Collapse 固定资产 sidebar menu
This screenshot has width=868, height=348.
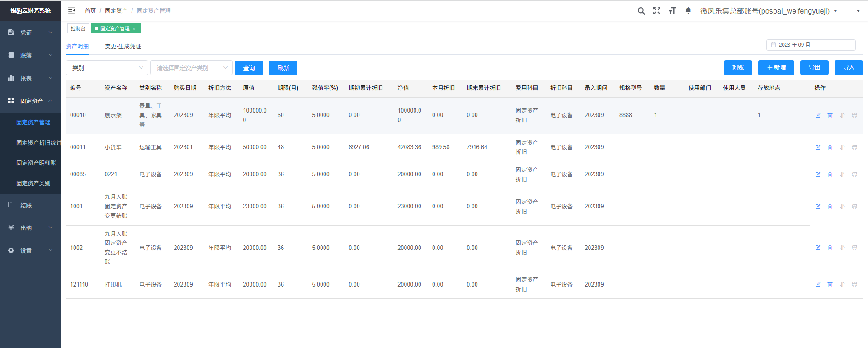(30, 101)
